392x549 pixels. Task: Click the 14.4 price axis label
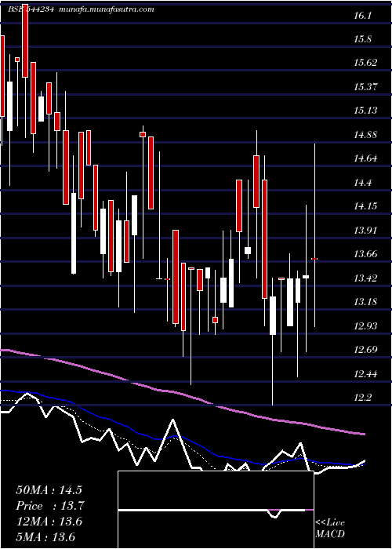362,183
